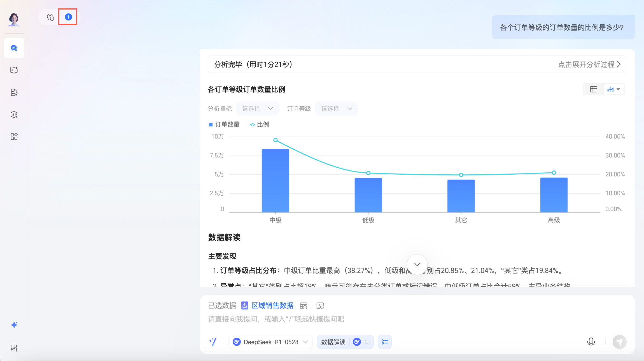Click the table settings icon after the dataset name
The height and width of the screenshot is (361, 644).
coord(320,306)
